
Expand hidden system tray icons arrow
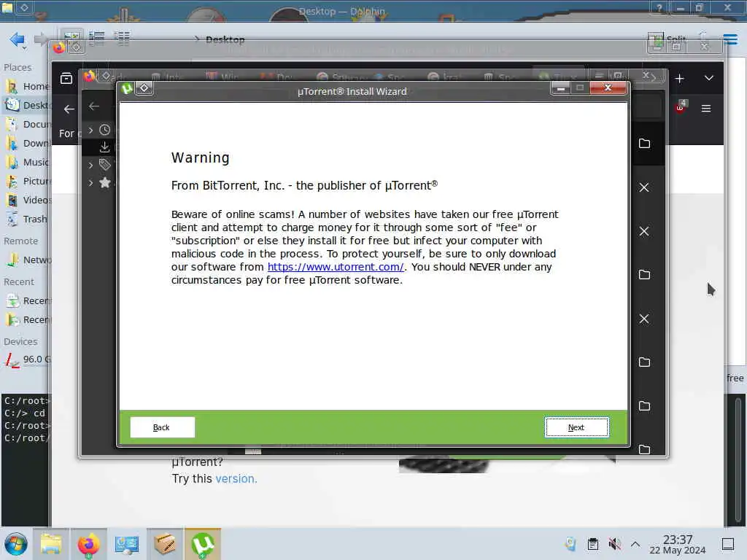635,544
